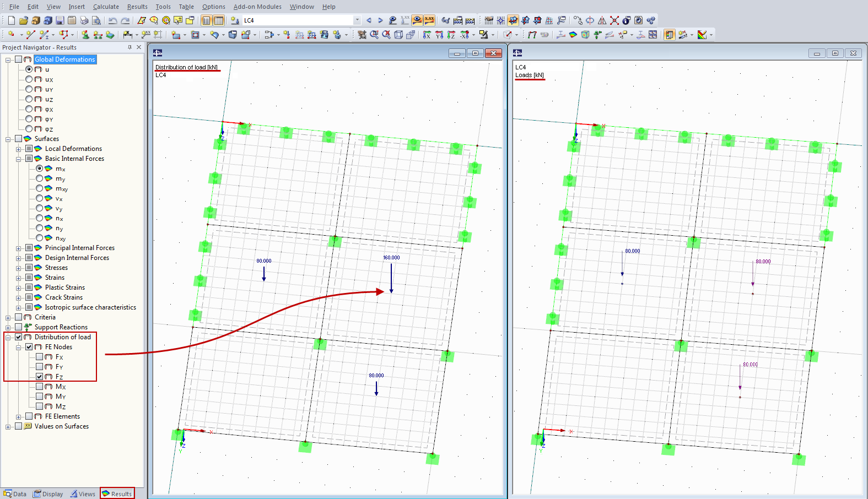Open the File menu
Viewport: 868px width, 499px height.
(x=14, y=7)
